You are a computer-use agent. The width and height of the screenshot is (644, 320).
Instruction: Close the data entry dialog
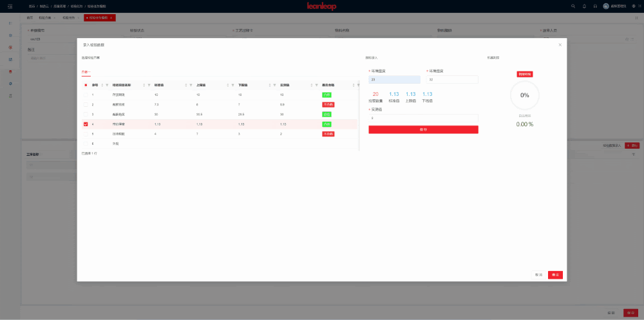(x=560, y=44)
